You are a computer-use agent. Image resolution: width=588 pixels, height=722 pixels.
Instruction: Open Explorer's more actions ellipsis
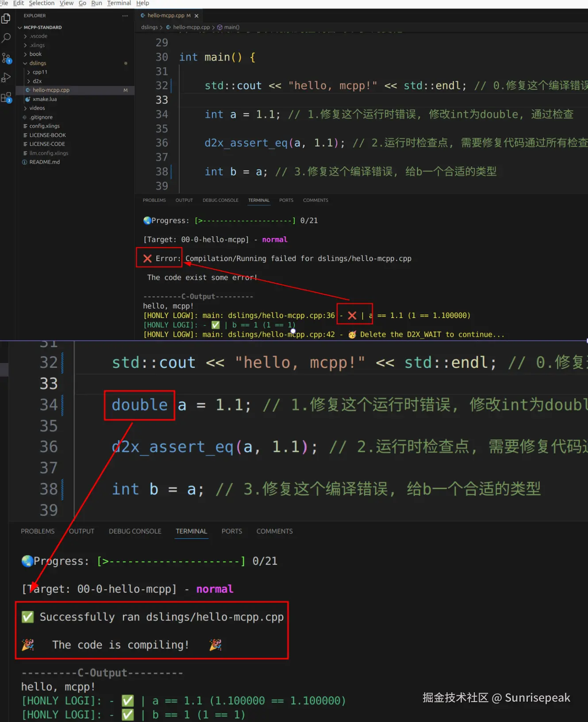coord(125,15)
